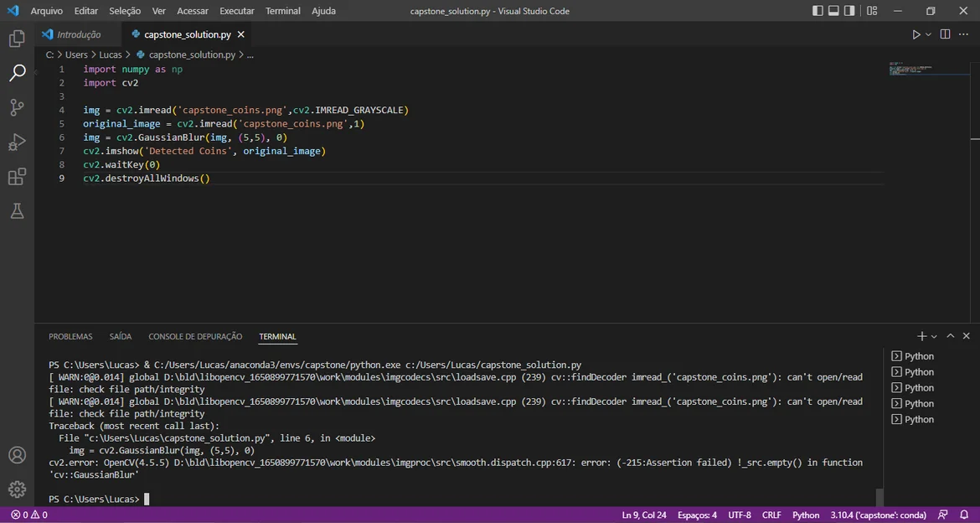Screen dimensions: 980x523
Task: Open the new terminal launch profile dropdown
Action: (934, 336)
